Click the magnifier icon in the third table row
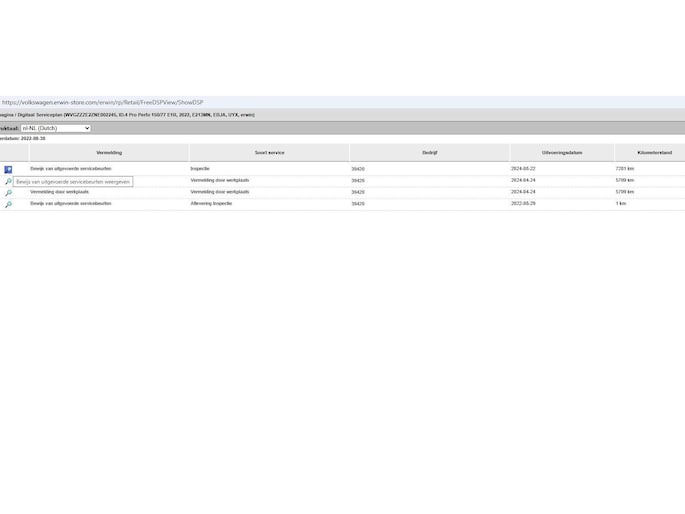Screen dimensions: 685x514 [8, 193]
